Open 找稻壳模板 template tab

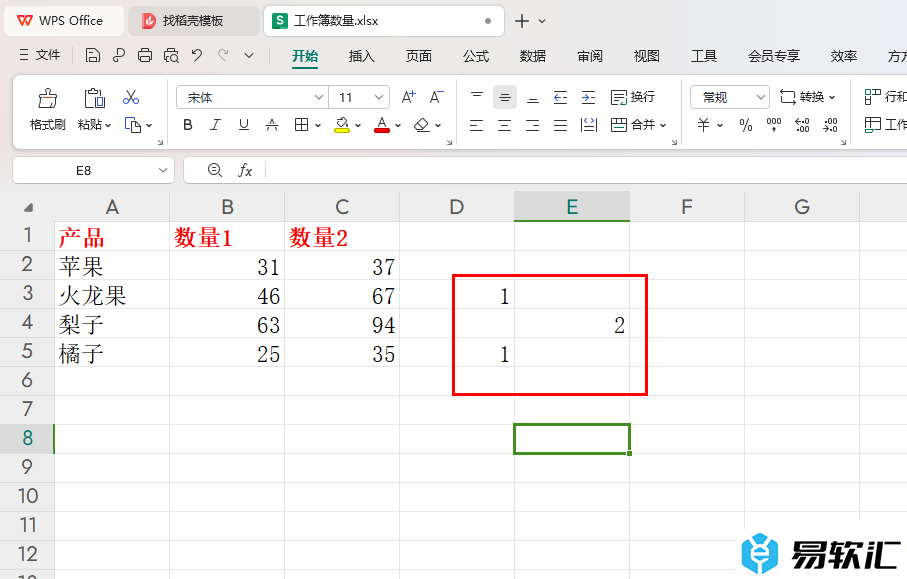coord(193,21)
